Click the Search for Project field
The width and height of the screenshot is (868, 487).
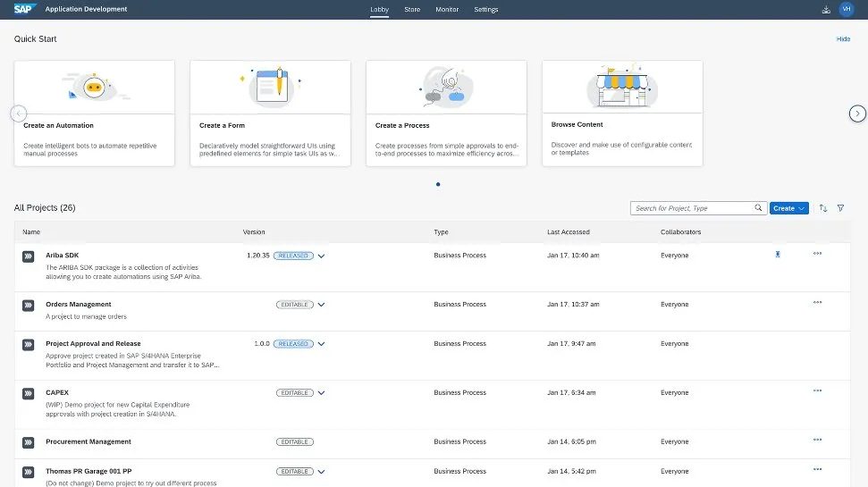(x=691, y=208)
